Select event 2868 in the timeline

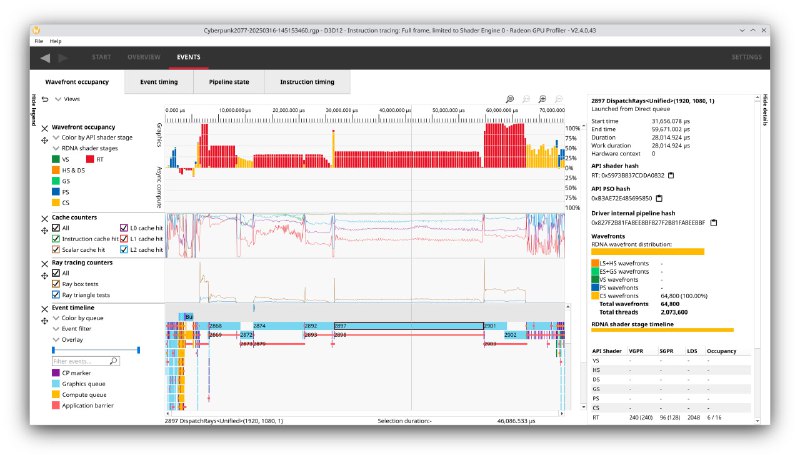224,326
